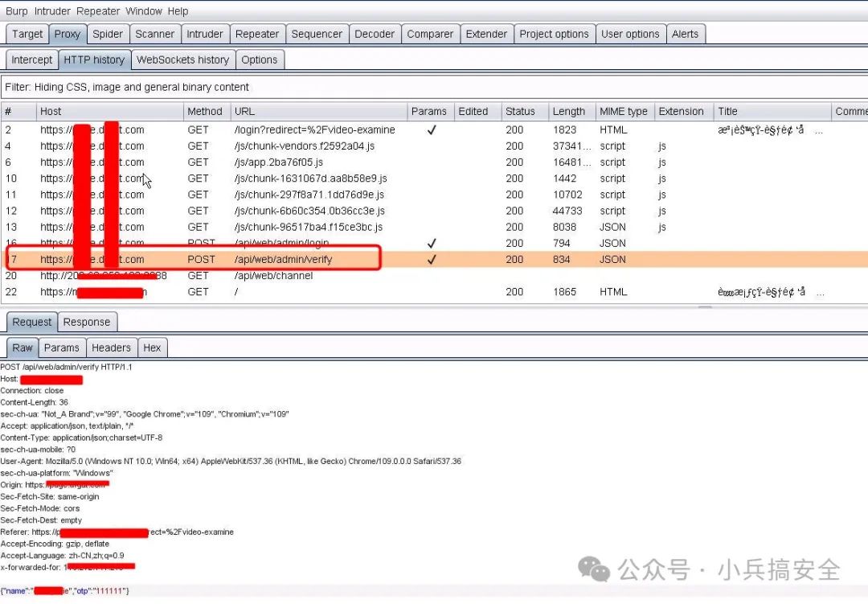Viewport: 868px width, 604px height.
Task: Go to the Decoder tab
Action: tap(375, 34)
